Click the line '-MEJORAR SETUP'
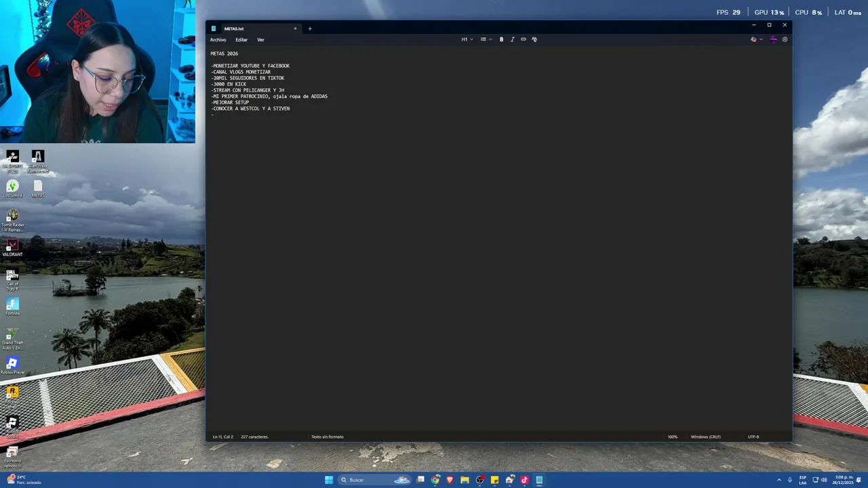 230,102
